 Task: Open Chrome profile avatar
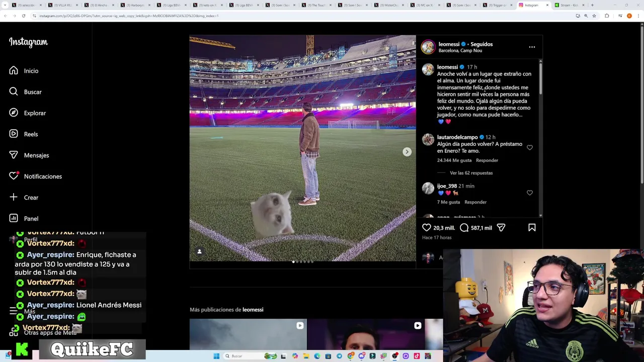(629, 16)
